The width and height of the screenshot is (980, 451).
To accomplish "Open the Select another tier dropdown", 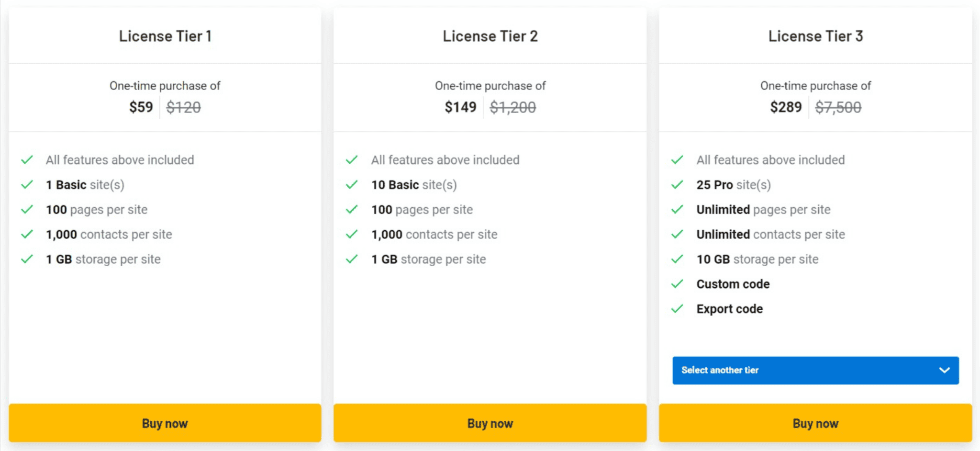I will point(815,370).
